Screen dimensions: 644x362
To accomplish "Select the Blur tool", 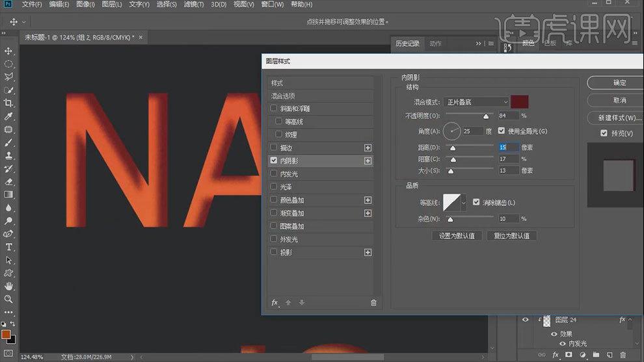I will coord(8,208).
